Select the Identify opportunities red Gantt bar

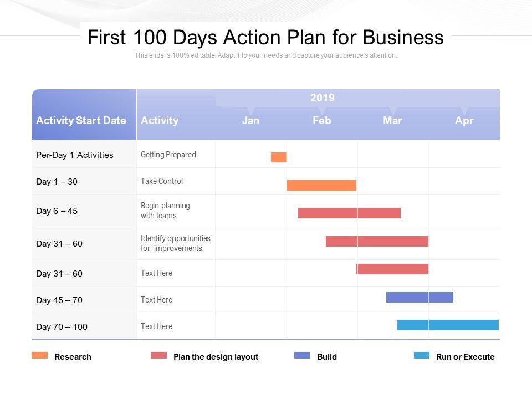[377, 241]
